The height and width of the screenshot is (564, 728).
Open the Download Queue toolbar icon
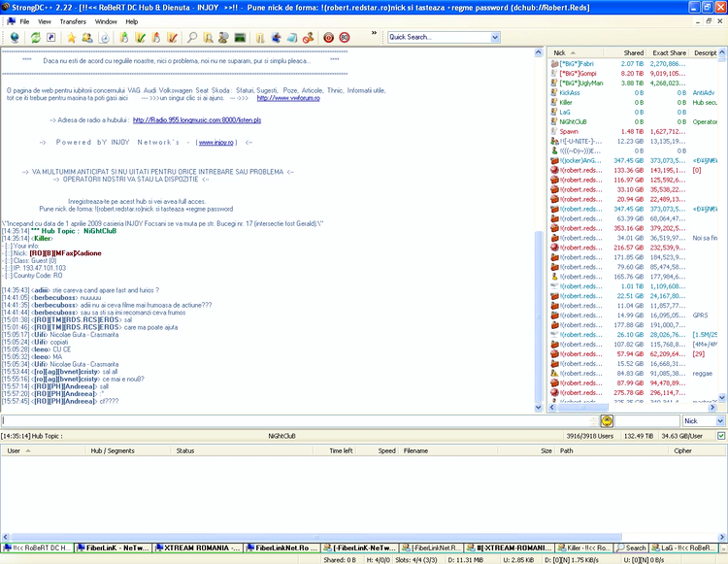click(124, 38)
